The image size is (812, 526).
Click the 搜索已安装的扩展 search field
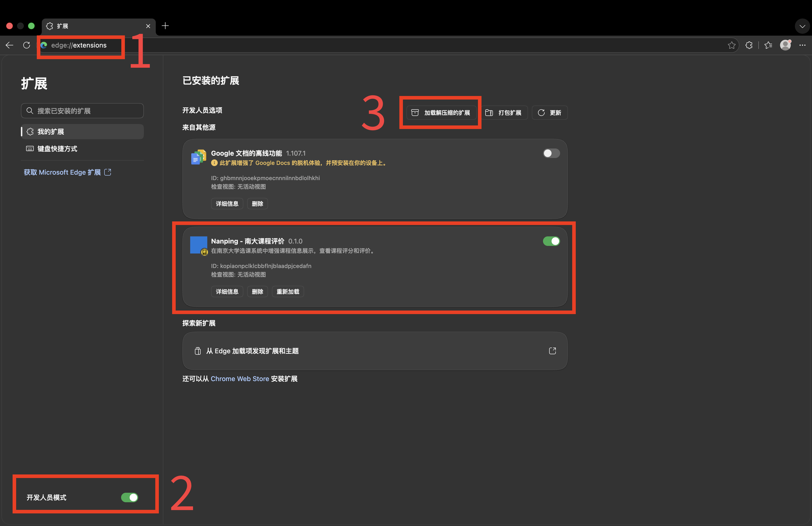pos(82,111)
